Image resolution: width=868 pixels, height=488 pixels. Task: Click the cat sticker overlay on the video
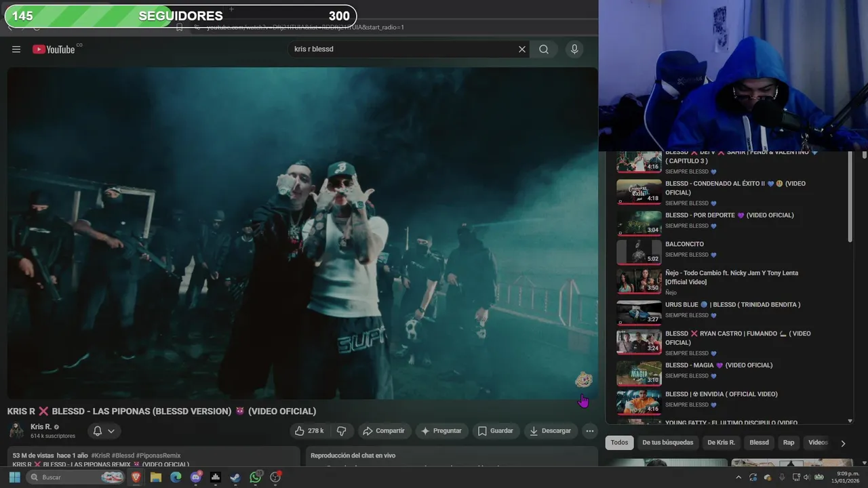tap(583, 380)
